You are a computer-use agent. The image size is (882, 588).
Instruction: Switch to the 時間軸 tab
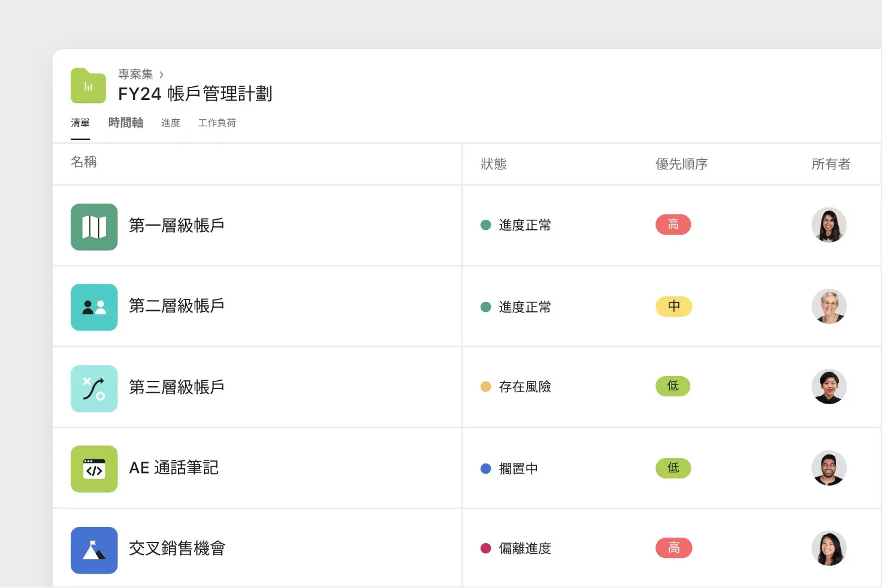coord(125,122)
